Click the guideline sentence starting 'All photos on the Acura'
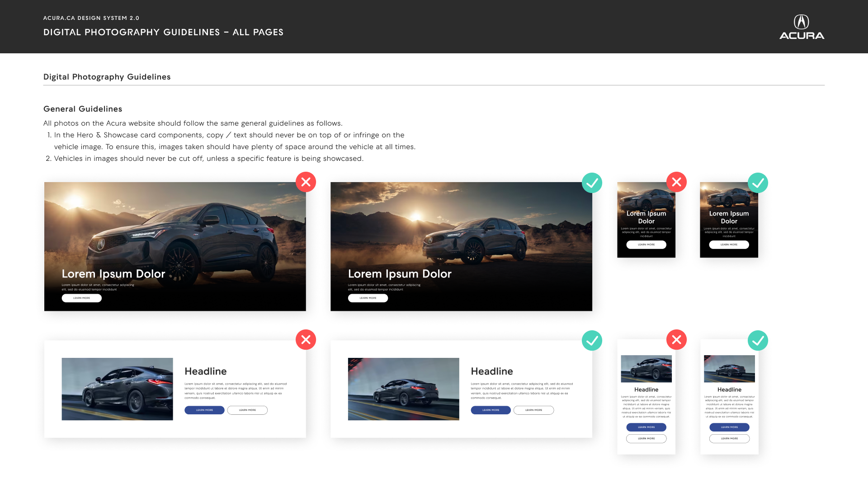Screen dimensions: 868x488 pos(193,123)
